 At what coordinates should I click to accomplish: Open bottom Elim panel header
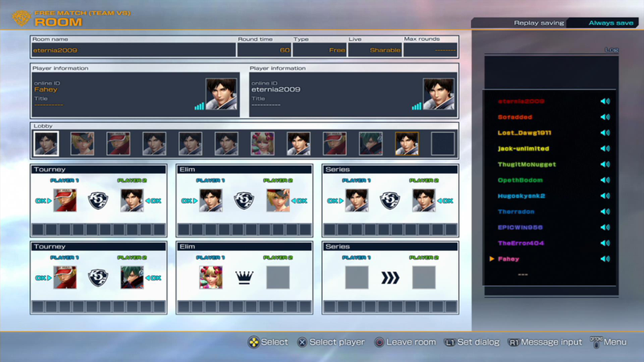pyautogui.click(x=245, y=246)
